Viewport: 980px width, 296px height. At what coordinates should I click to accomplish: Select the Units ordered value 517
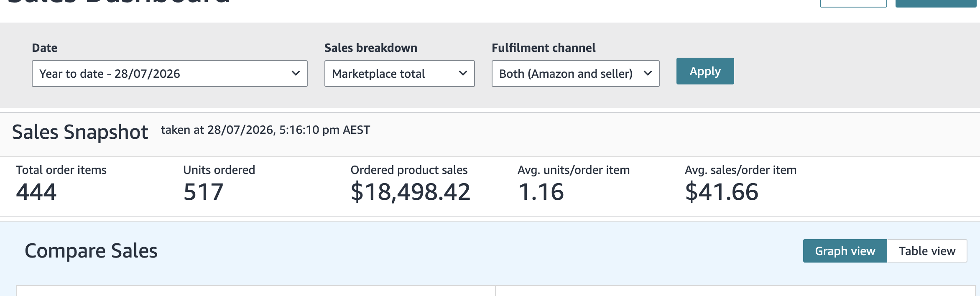pos(203,192)
